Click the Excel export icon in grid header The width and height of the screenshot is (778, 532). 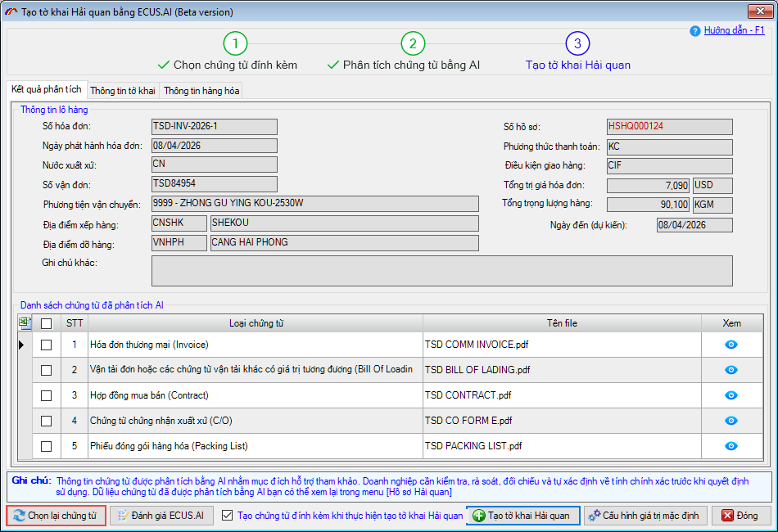tap(24, 323)
